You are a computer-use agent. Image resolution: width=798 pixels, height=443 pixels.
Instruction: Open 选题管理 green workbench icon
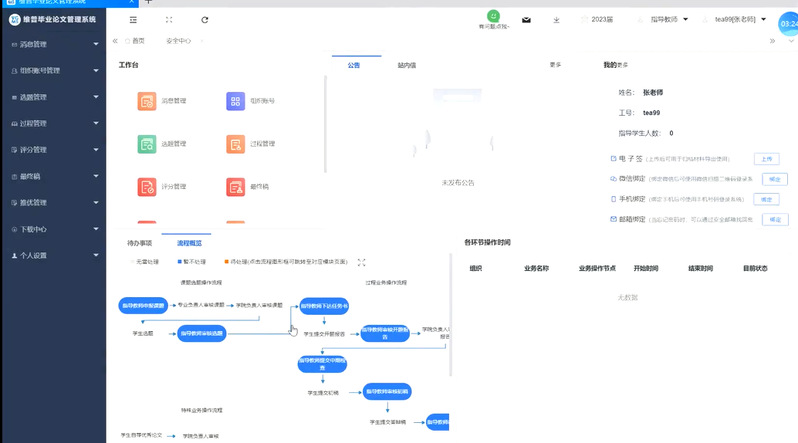(147, 144)
